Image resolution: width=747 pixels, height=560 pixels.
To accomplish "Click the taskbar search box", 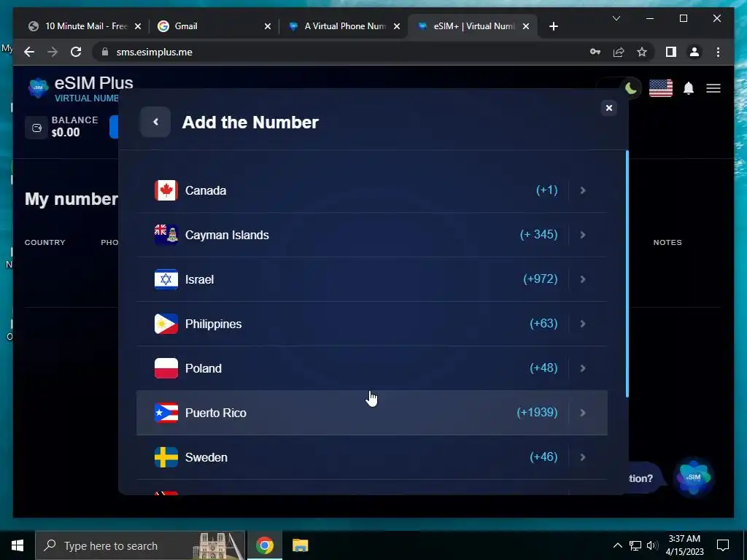I will pyautogui.click(x=141, y=545).
